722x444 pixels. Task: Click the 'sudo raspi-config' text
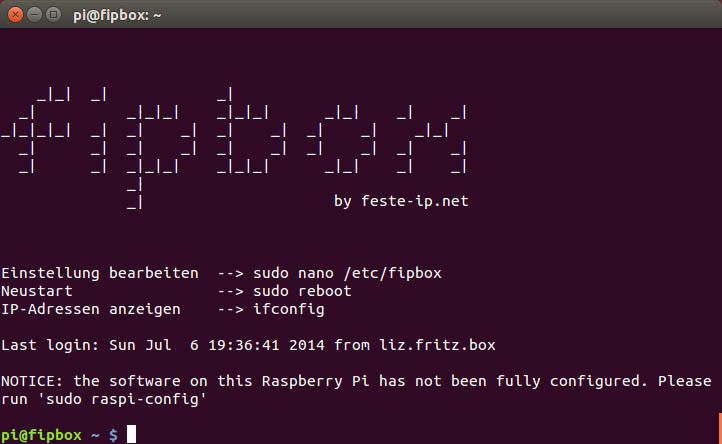(122, 399)
